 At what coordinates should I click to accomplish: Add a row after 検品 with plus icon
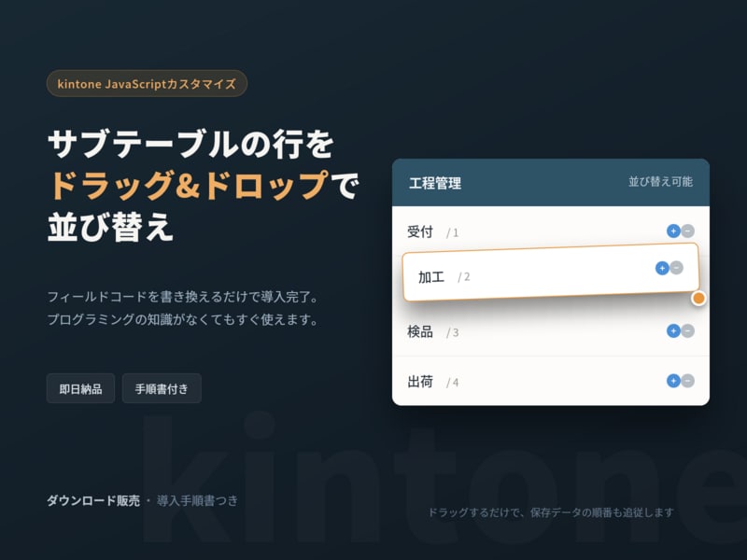point(673,330)
